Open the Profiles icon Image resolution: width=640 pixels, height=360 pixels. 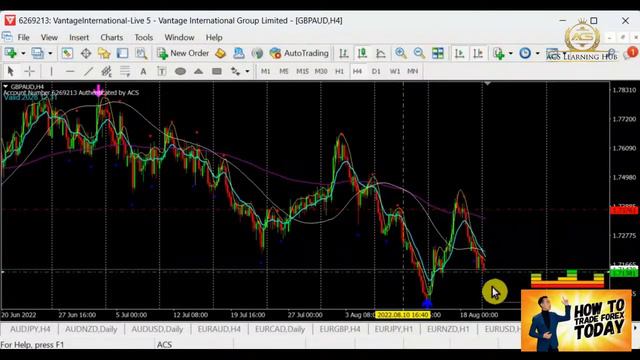point(38,53)
